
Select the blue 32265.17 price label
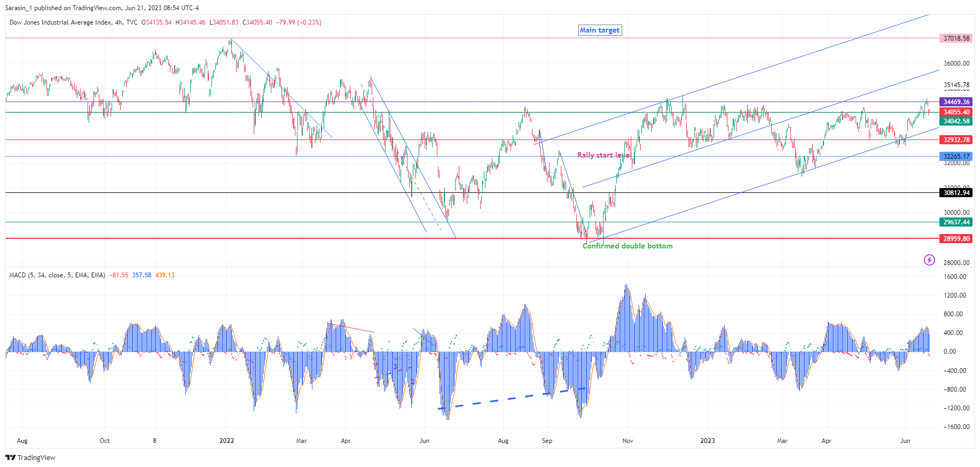(957, 157)
